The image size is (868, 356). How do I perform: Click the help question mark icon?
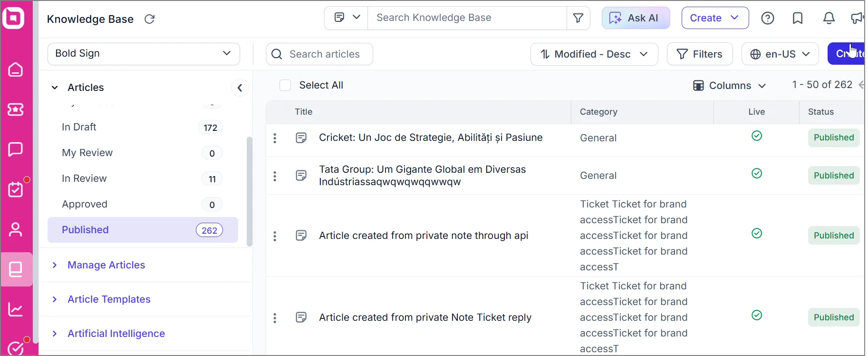click(x=768, y=18)
